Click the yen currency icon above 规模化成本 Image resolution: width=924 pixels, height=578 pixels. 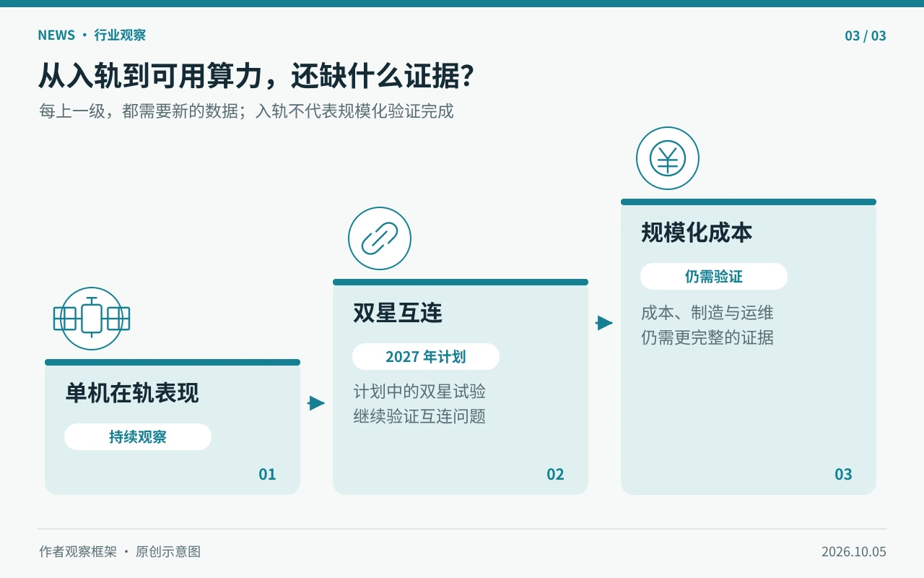[668, 158]
